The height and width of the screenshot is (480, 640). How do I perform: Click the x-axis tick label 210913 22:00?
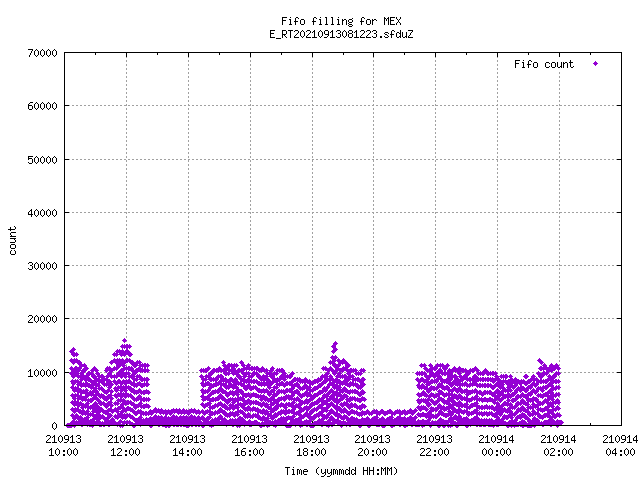[434, 445]
